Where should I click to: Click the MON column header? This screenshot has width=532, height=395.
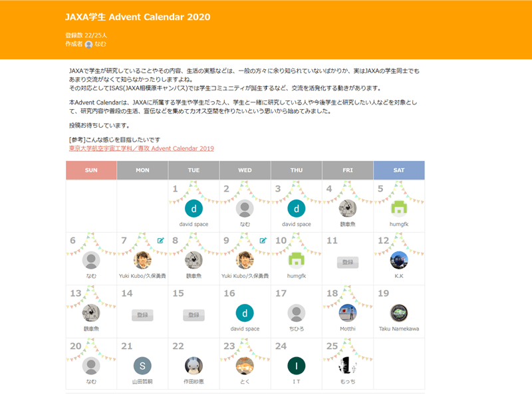point(142,170)
